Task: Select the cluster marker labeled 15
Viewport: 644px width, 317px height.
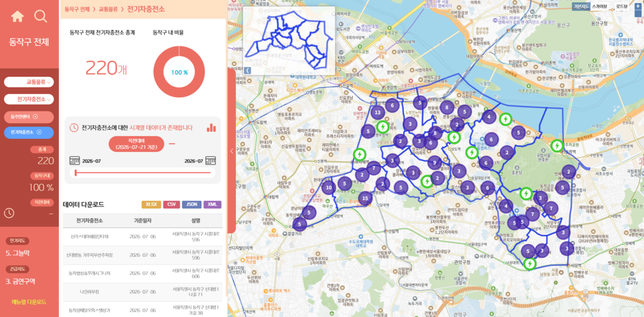Action: pos(365,199)
